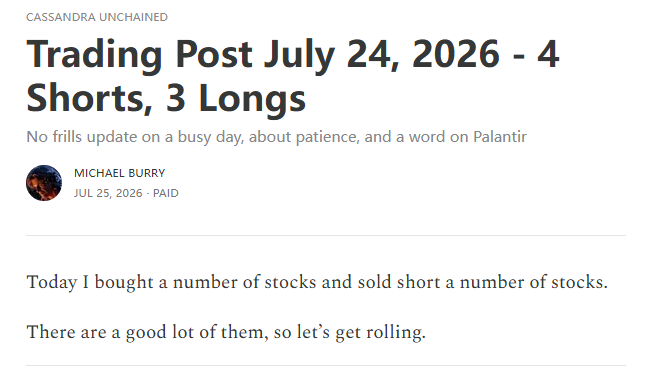Click the No frills update subtitle
Viewport: 649px width, 368px height.
click(276, 137)
